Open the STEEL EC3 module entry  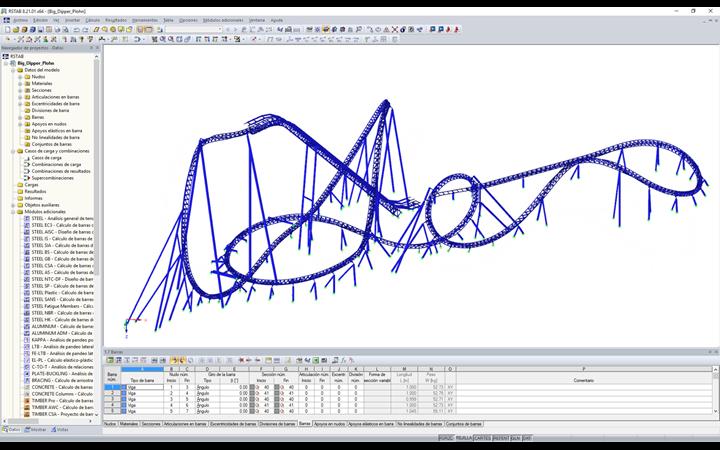[62, 225]
